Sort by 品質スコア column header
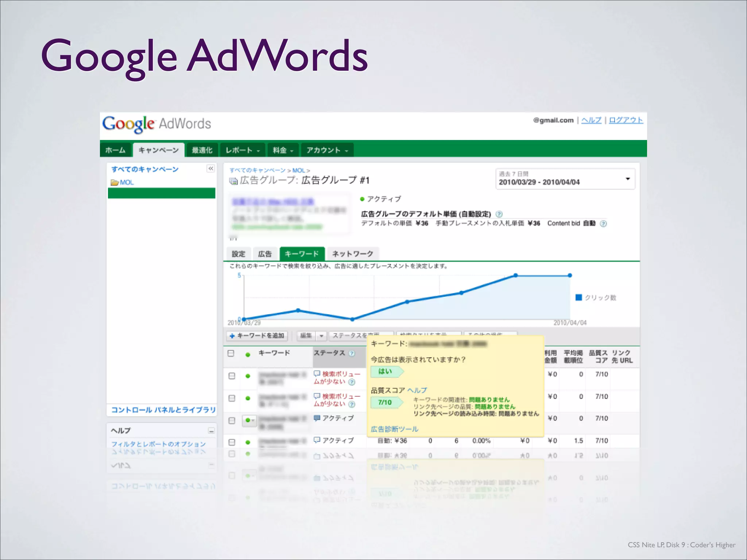Image resolution: width=747 pixels, height=560 pixels. (598, 357)
